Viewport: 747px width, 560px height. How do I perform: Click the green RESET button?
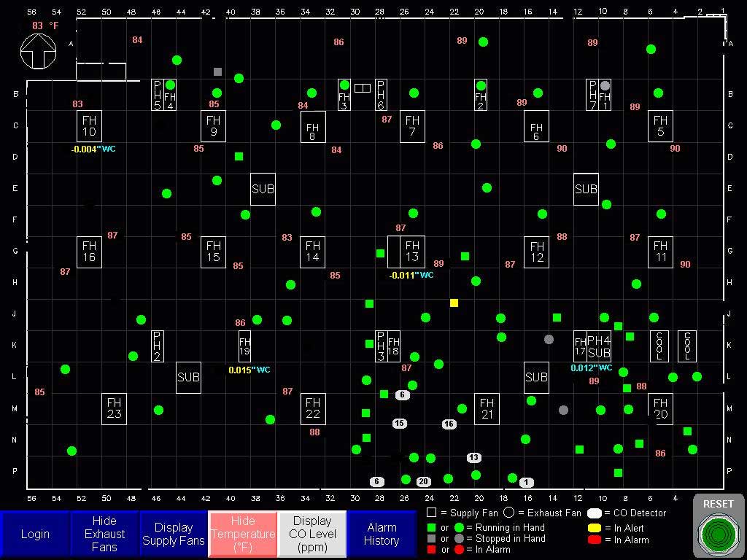click(718, 534)
